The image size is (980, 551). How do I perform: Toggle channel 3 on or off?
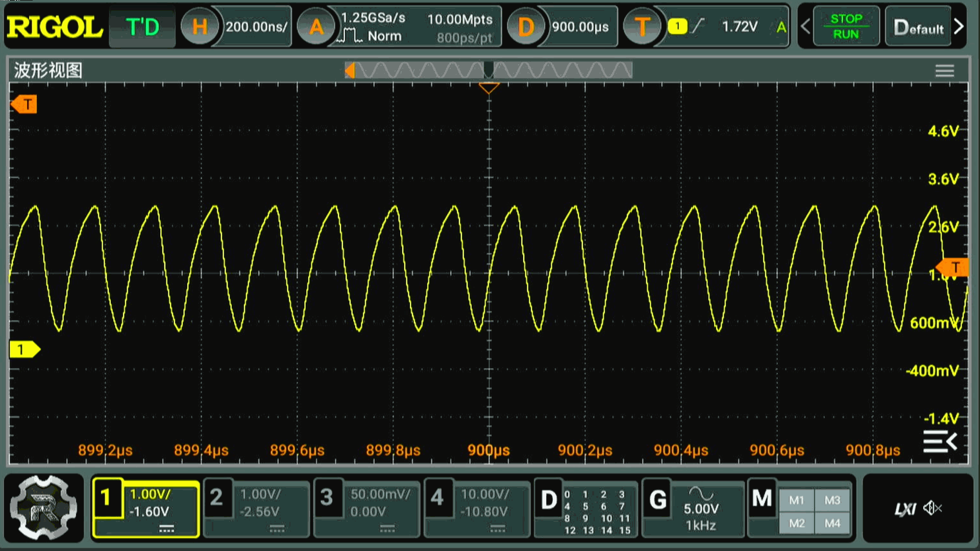pos(327,497)
